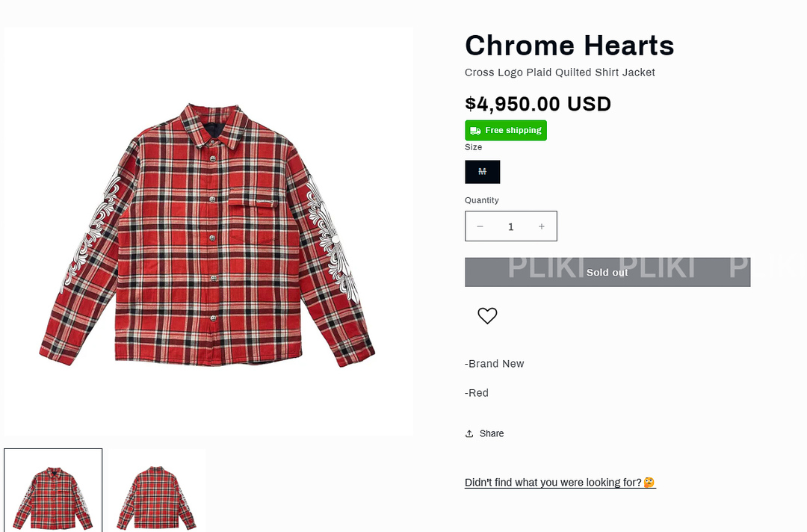Click the Size label

tap(474, 147)
